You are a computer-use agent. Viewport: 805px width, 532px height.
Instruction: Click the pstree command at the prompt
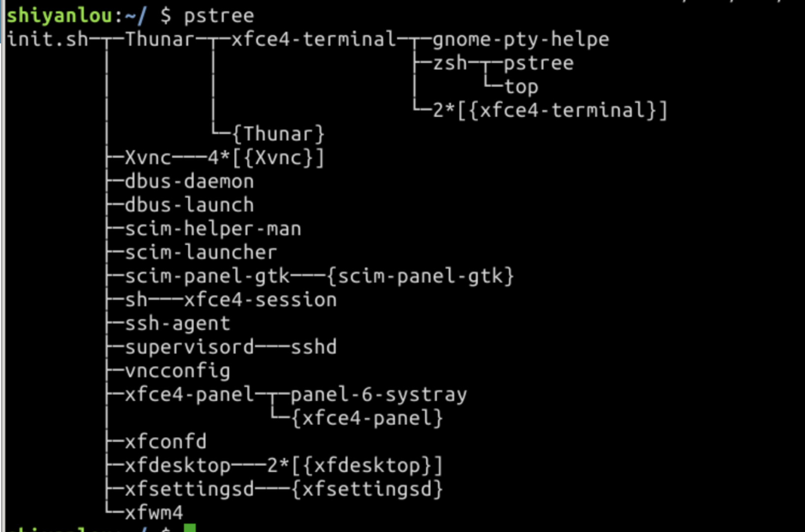click(x=219, y=16)
